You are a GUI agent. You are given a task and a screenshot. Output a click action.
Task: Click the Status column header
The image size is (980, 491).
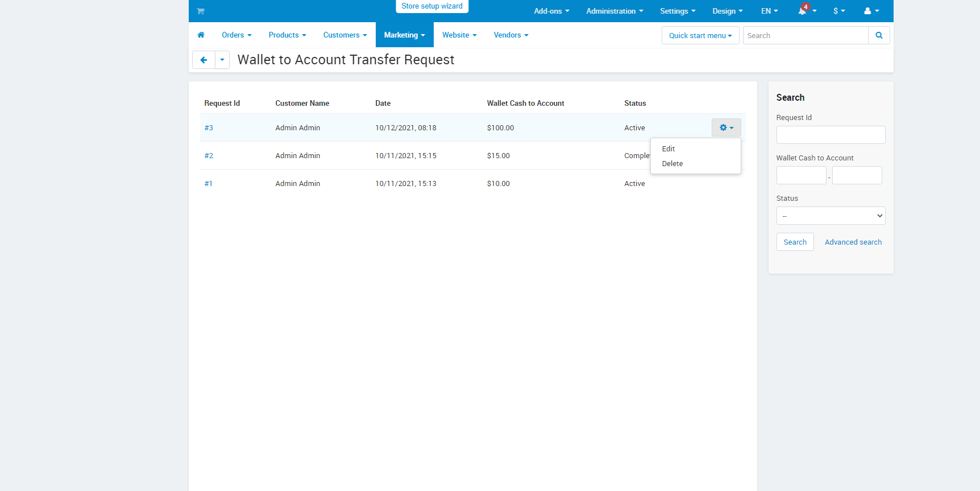coord(635,103)
